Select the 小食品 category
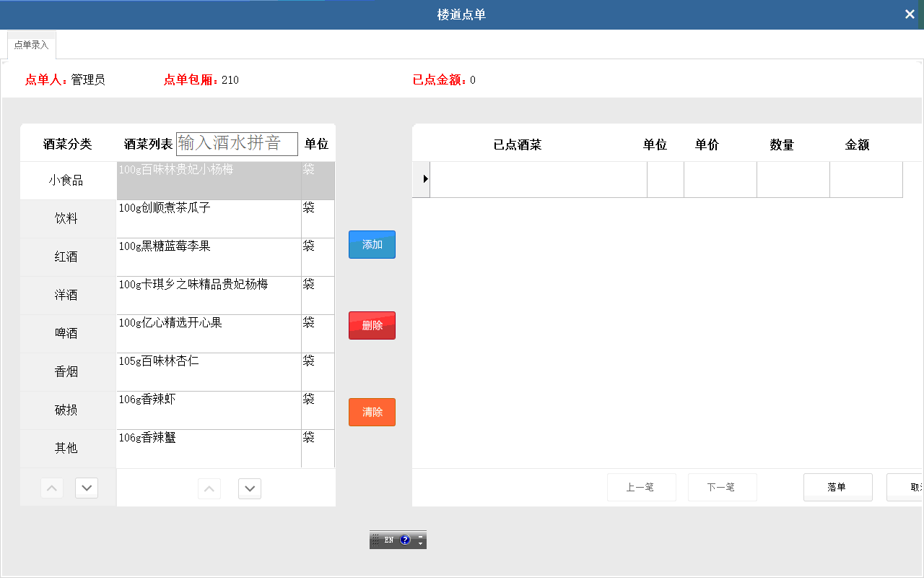Viewport: 924px width, 578px height. 68,181
